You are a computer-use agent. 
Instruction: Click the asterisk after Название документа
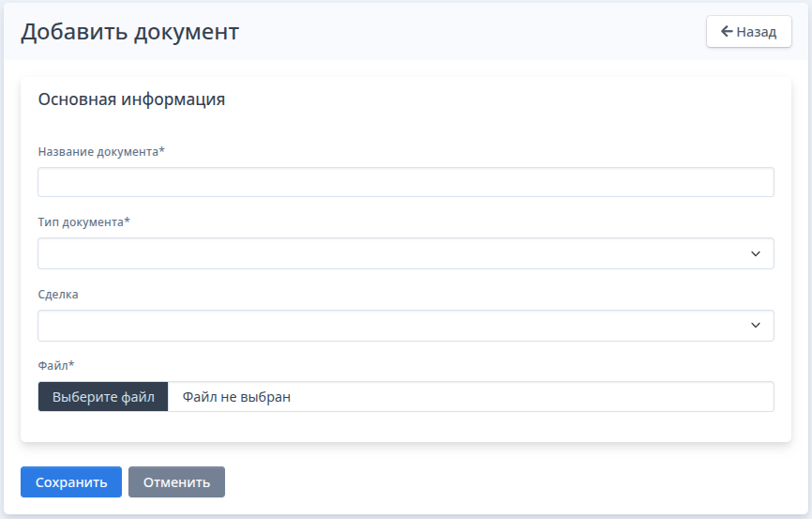pos(161,150)
